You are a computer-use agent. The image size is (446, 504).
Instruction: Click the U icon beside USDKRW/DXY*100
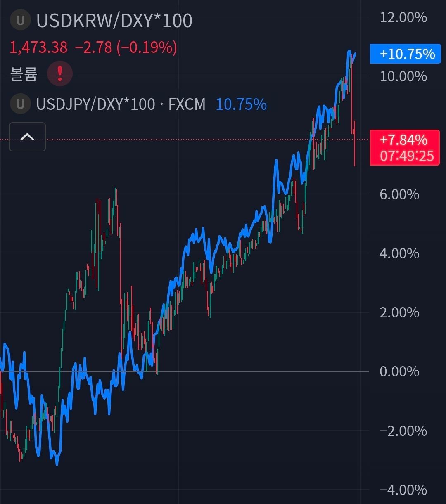click(20, 21)
